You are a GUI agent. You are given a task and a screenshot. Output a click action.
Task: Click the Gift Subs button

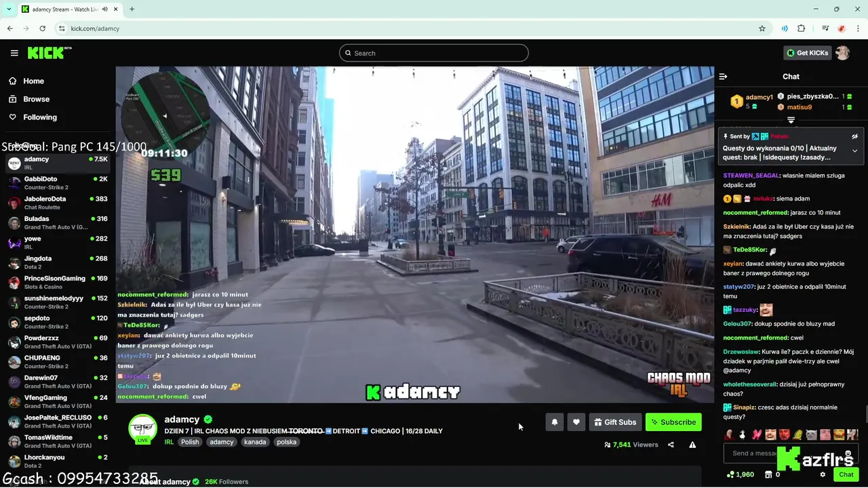coord(615,422)
